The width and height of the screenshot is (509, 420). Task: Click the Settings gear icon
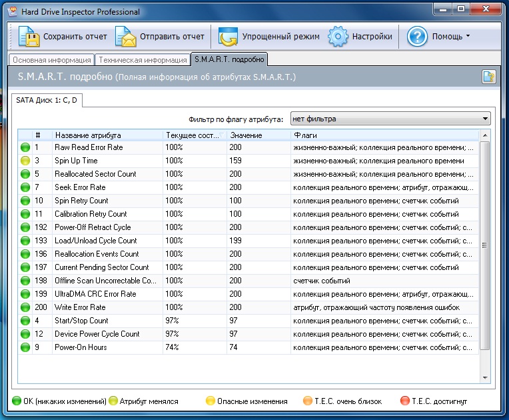click(338, 37)
